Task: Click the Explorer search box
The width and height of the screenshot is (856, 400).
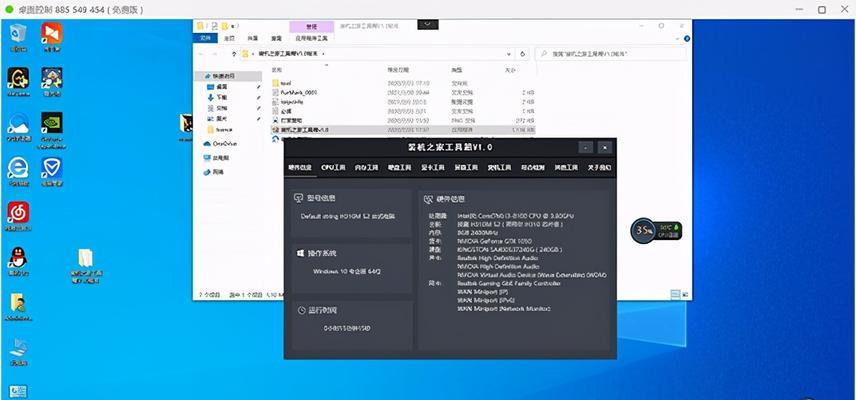Action: [611, 54]
